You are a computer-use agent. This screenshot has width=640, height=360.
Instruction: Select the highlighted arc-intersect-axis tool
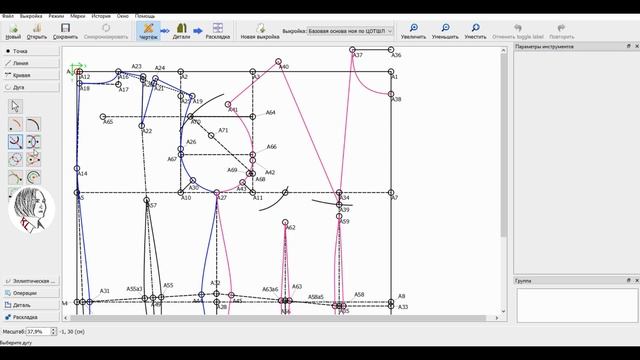coord(15,142)
